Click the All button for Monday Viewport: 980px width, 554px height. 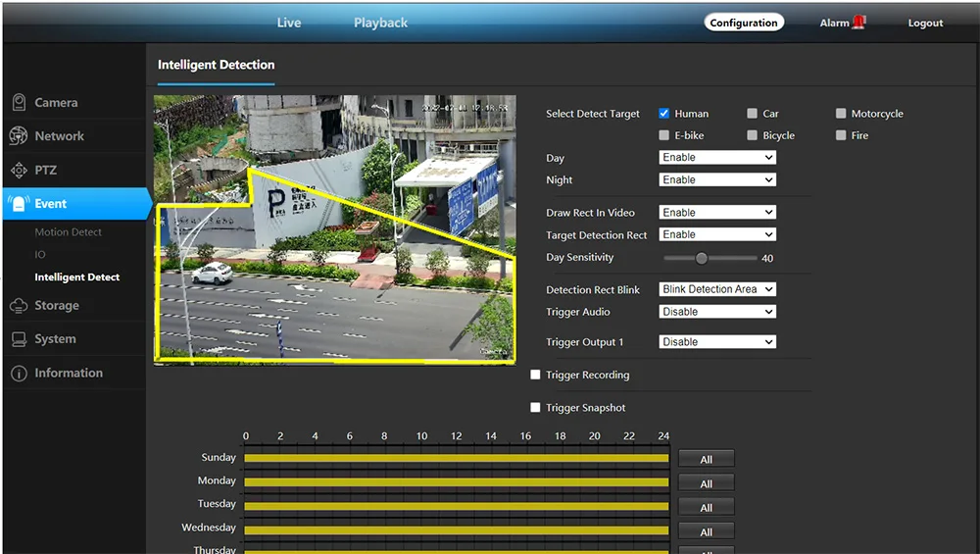pos(707,484)
